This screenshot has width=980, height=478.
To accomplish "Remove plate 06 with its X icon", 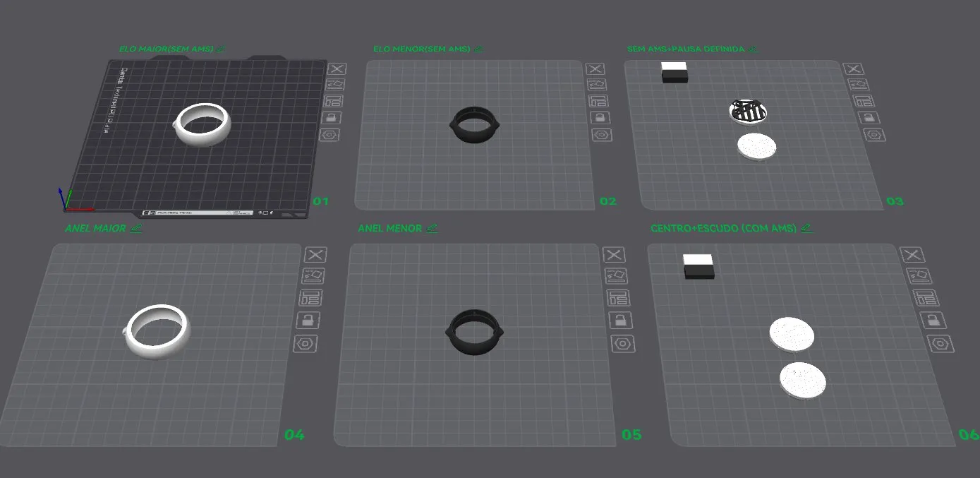I will [x=913, y=255].
